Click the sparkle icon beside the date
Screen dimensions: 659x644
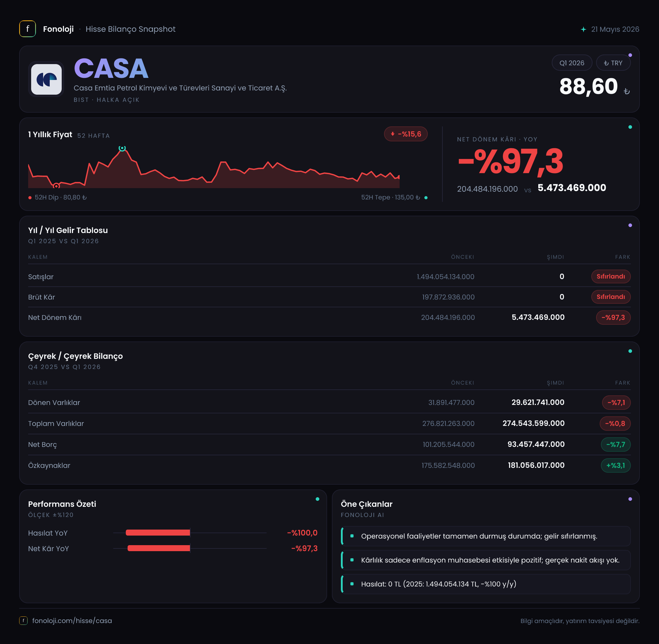click(x=583, y=29)
